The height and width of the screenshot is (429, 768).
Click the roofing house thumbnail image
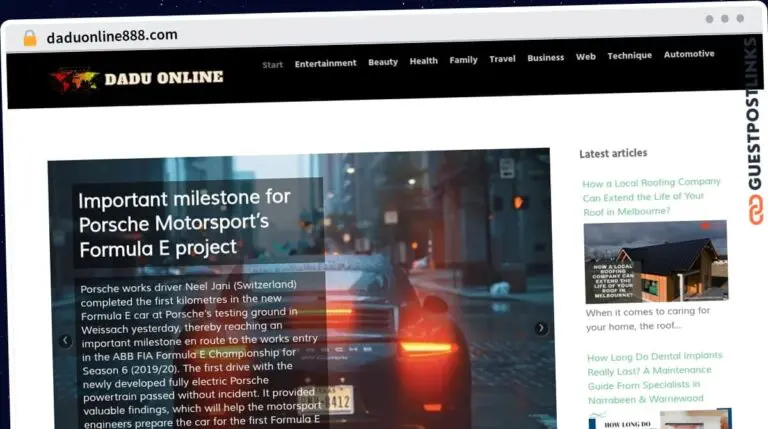(x=655, y=262)
